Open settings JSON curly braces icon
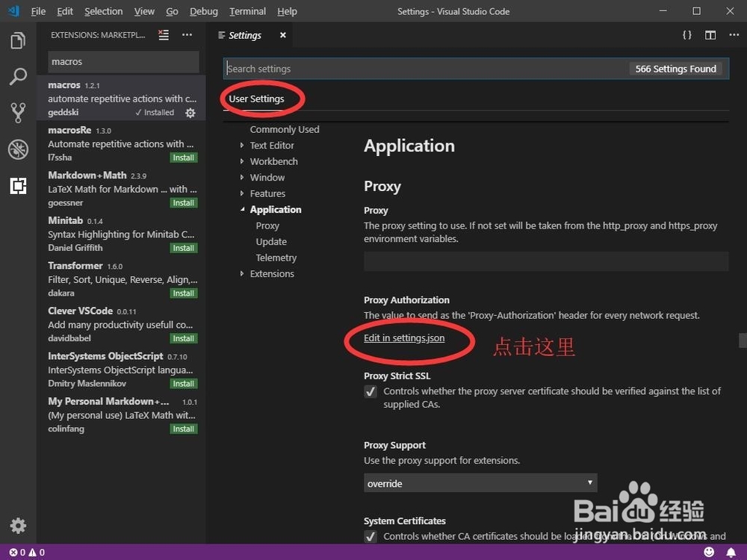Image resolution: width=747 pixels, height=560 pixels. coord(687,35)
